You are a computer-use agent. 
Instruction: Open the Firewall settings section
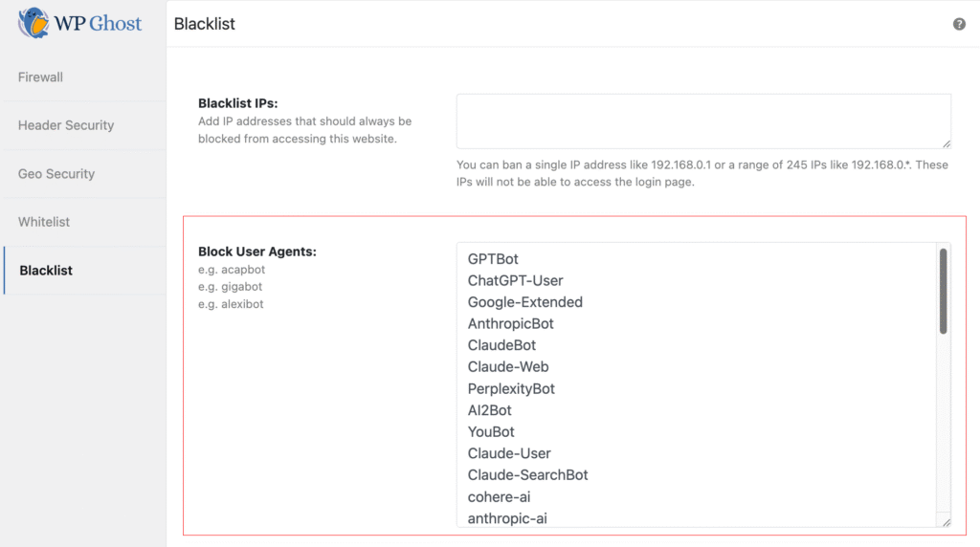40,77
